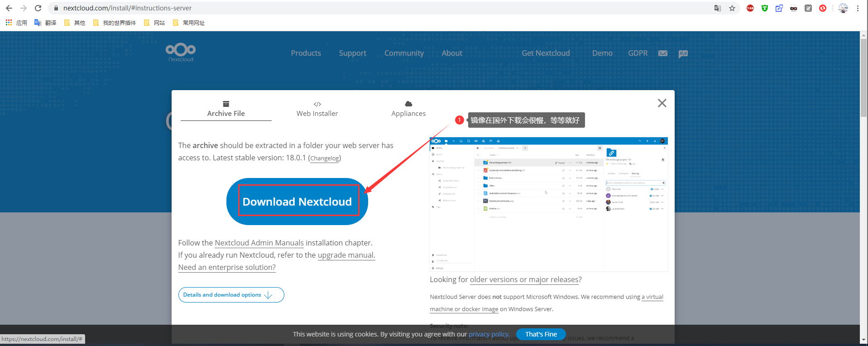Click the blue popup-window extension icon
The image size is (868, 346).
click(779, 8)
